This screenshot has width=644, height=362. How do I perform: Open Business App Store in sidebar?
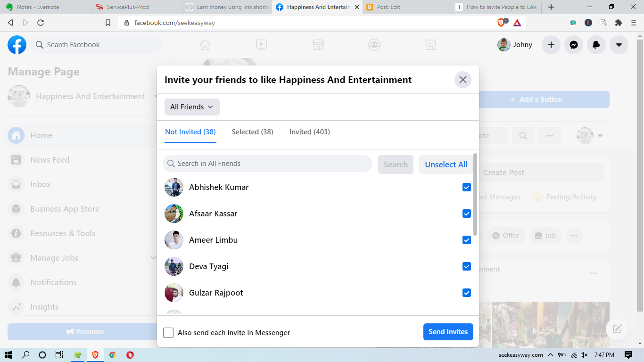pos(80,209)
